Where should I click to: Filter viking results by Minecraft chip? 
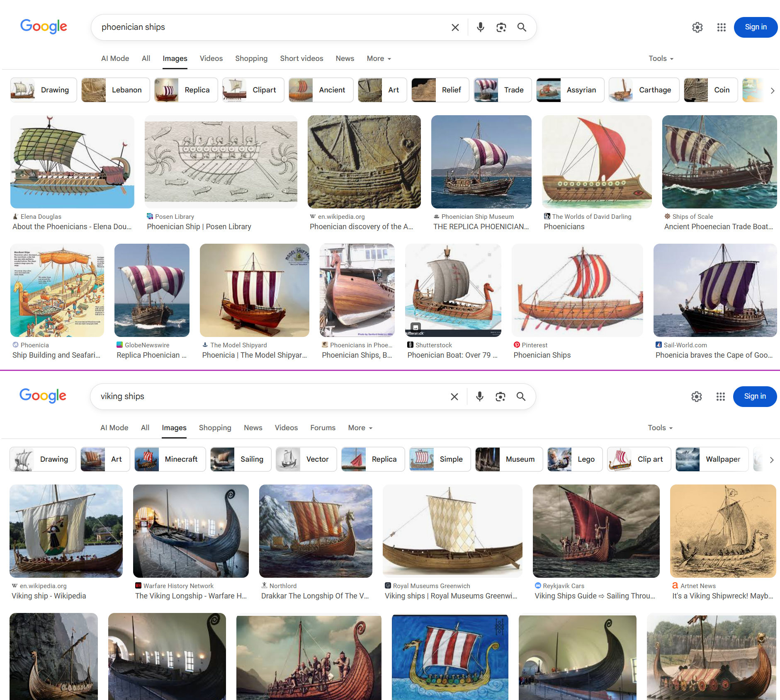170,459
